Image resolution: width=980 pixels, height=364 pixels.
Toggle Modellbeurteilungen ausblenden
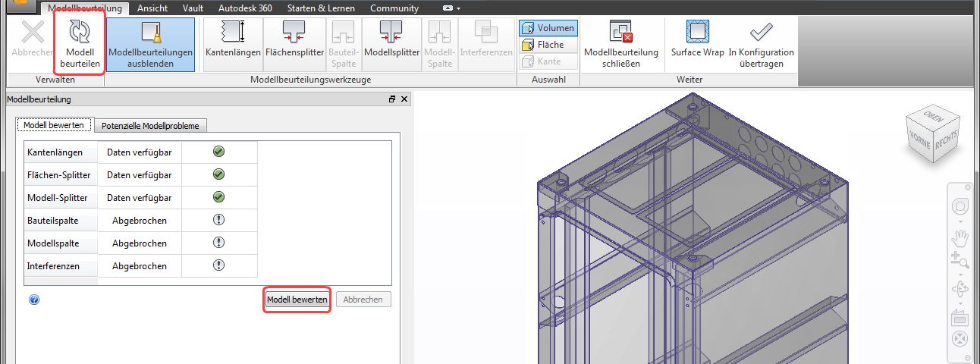click(151, 44)
